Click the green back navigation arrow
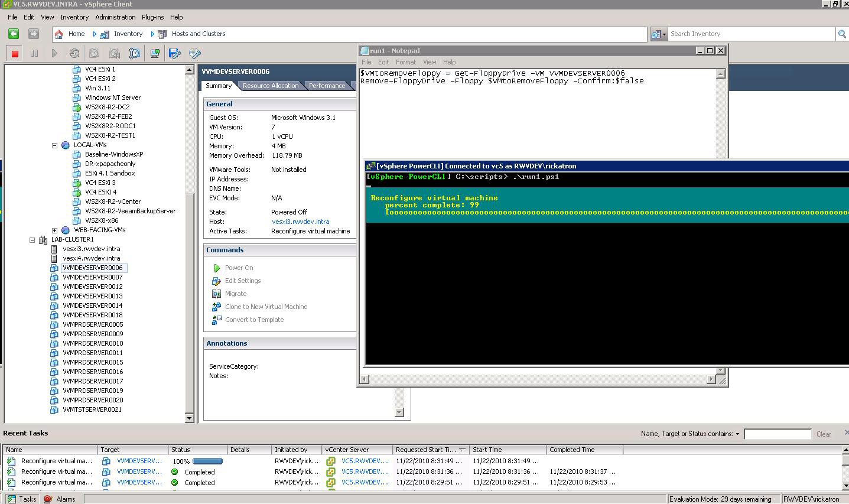This screenshot has width=849, height=504. click(14, 34)
